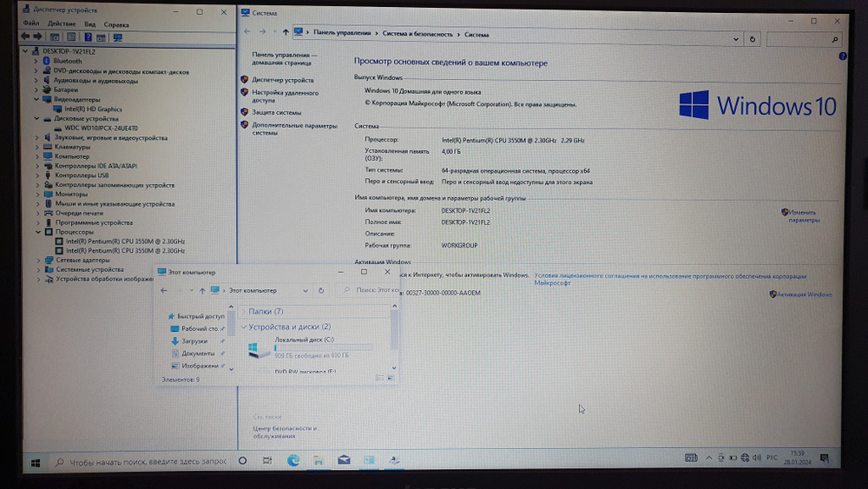Click the taskbar search box
This screenshot has height=489, width=868.
(x=141, y=461)
